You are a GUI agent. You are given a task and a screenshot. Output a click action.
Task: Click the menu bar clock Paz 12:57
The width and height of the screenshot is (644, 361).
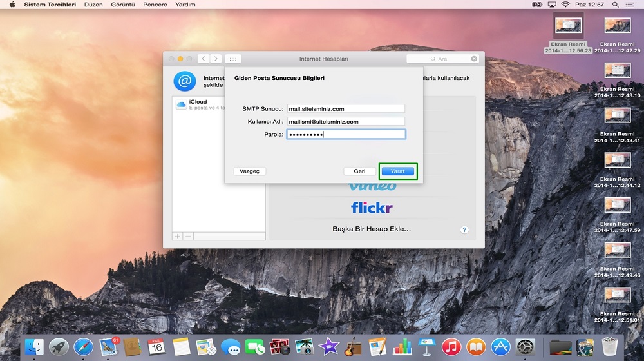[x=589, y=5]
